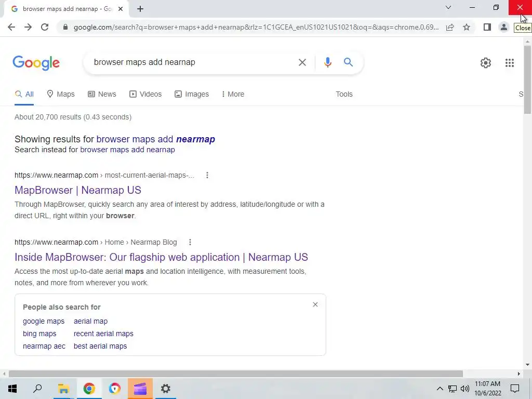532x399 pixels.
Task: Reload the page with the refresh icon
Action: [x=45, y=27]
